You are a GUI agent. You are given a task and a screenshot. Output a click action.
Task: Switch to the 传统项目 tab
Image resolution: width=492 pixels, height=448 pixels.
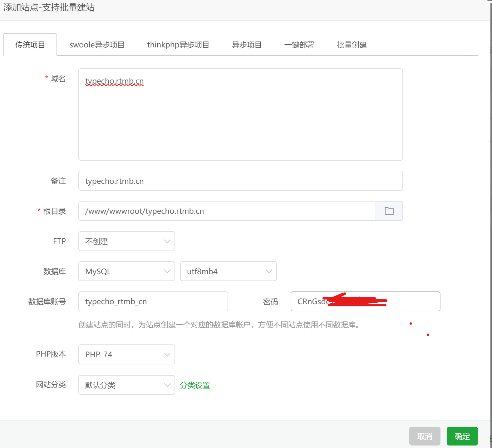[x=30, y=45]
